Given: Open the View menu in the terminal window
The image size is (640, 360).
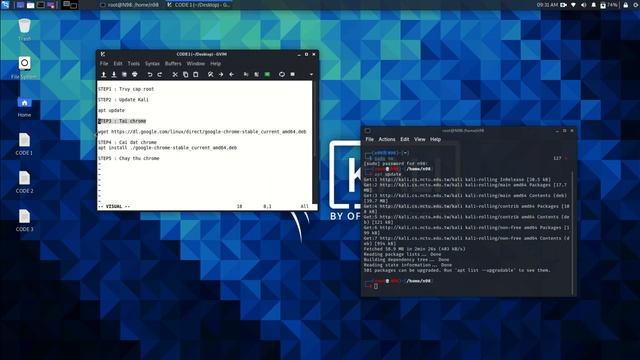Looking at the screenshot, I should pyautogui.click(x=420, y=139).
